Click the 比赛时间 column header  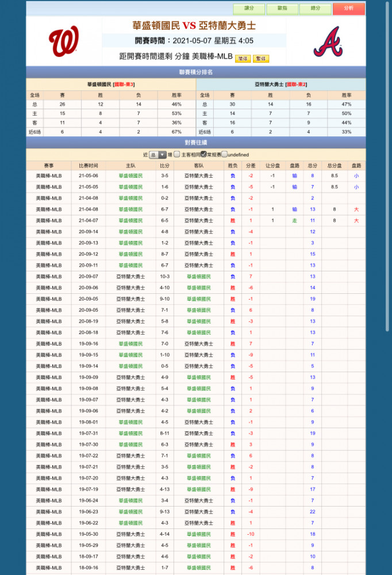[x=89, y=166]
